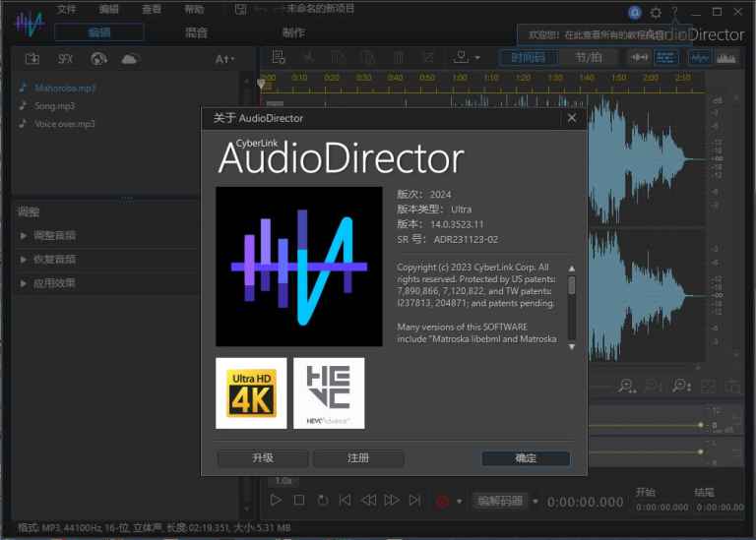Screen dimensions: 756x540
Task: Click the save project icon
Action: [x=240, y=9]
